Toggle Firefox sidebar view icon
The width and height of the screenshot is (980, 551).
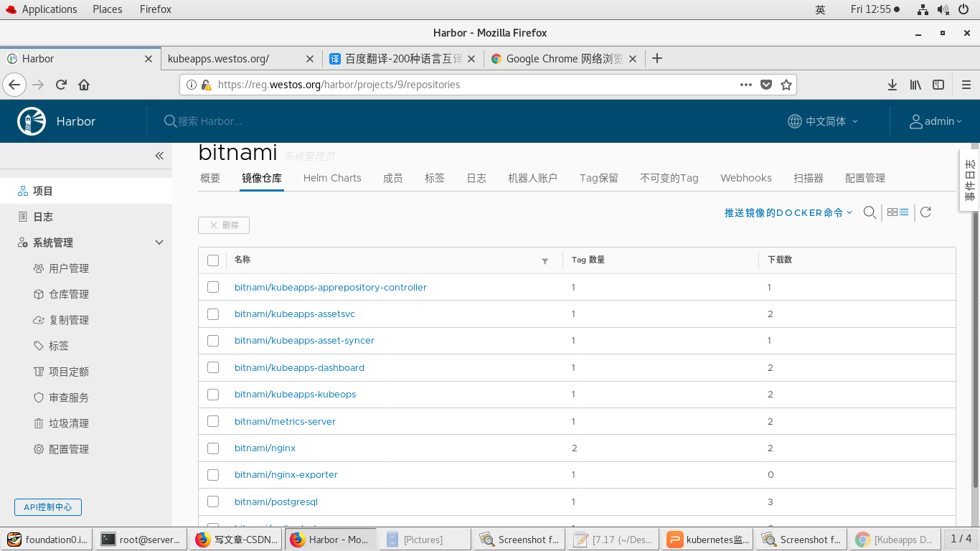click(938, 85)
